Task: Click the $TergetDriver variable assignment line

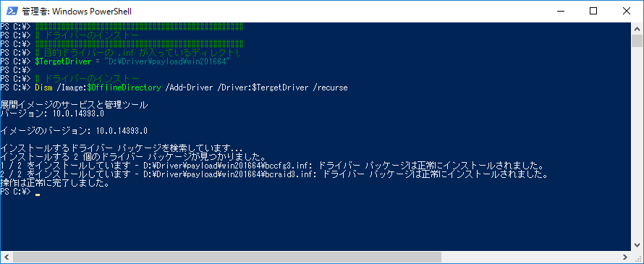Action: tap(114, 61)
